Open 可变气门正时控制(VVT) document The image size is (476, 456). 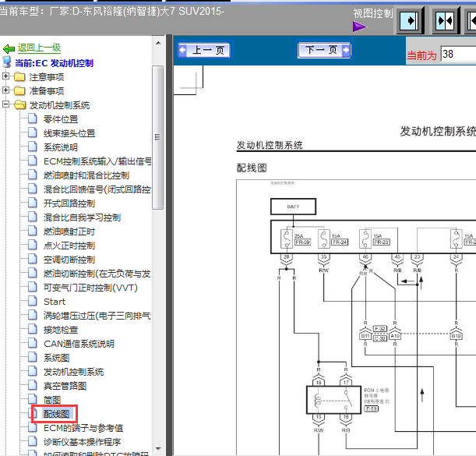(x=90, y=288)
